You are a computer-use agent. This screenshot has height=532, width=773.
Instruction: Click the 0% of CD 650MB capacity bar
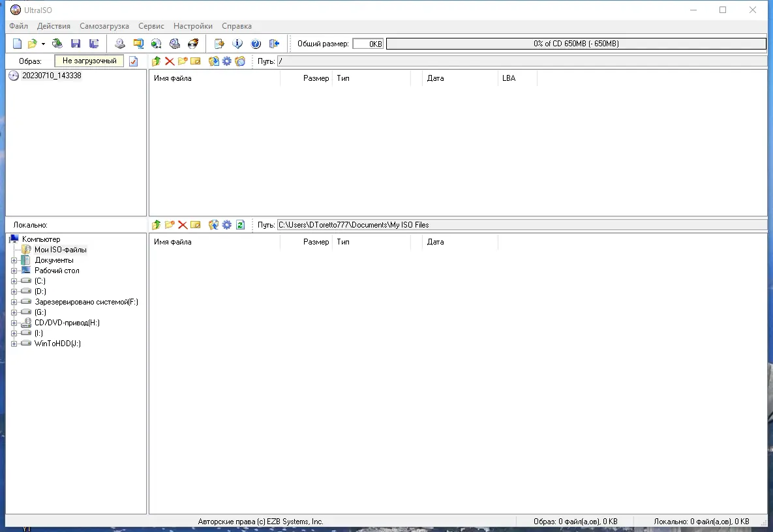pos(576,44)
